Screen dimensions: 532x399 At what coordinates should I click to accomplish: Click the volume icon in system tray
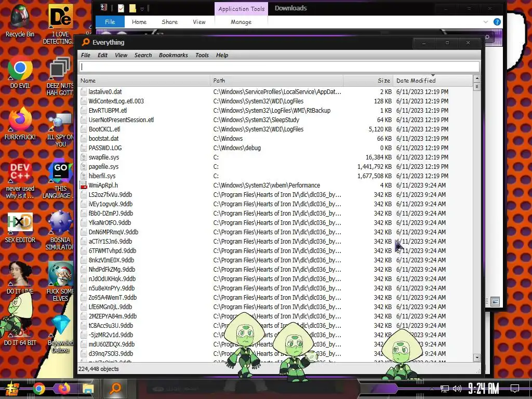[x=457, y=389]
